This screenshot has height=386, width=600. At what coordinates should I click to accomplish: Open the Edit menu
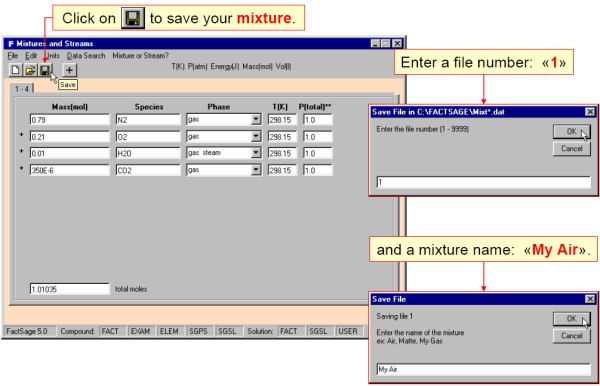click(x=31, y=56)
